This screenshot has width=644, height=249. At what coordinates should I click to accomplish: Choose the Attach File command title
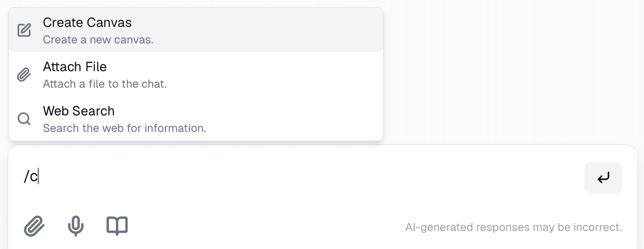tap(75, 67)
